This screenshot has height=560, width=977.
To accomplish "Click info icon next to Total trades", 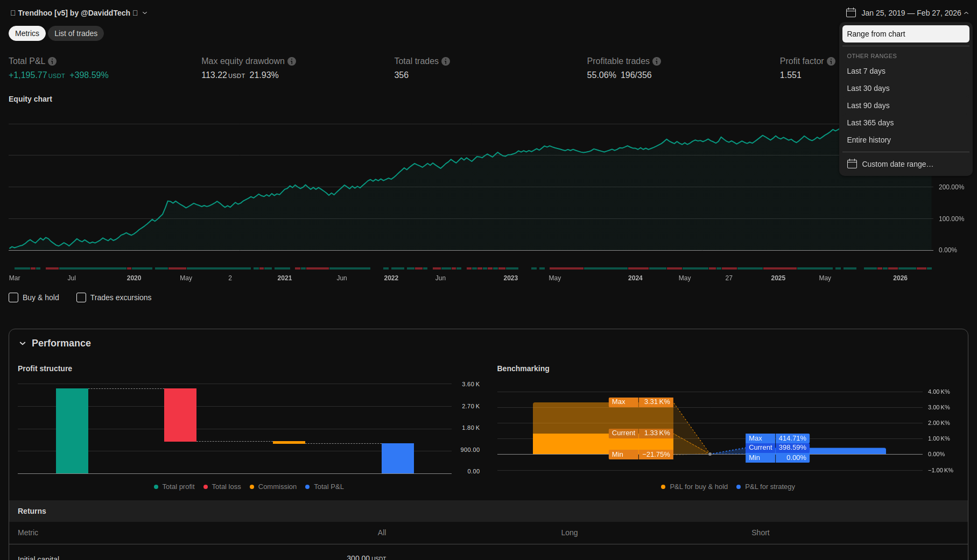I will (x=446, y=61).
